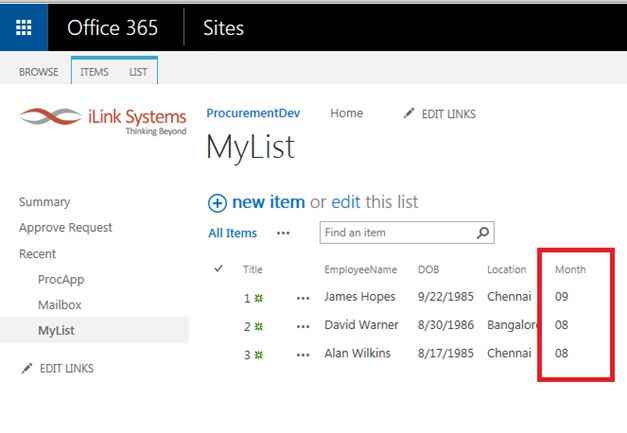Click the ProcurementDev site link
627x433 pixels.
click(x=253, y=114)
